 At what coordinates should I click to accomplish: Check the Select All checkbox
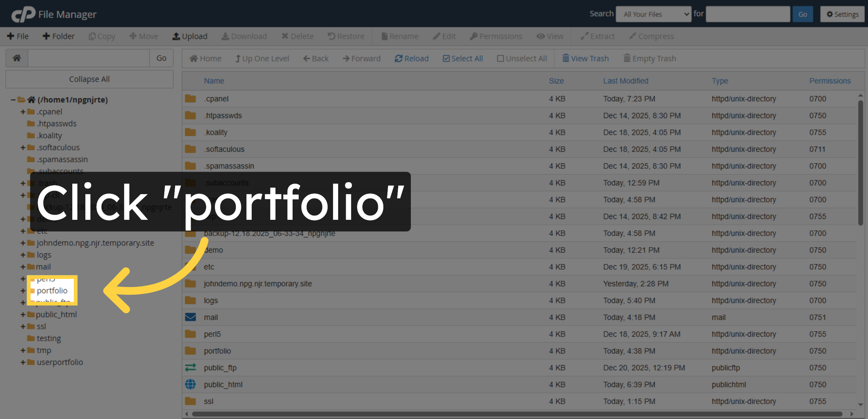[447, 58]
